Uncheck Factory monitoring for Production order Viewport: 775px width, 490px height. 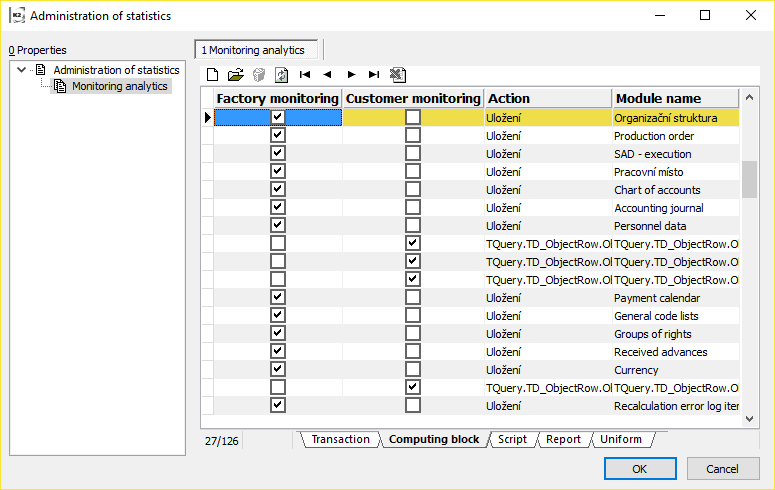click(278, 136)
